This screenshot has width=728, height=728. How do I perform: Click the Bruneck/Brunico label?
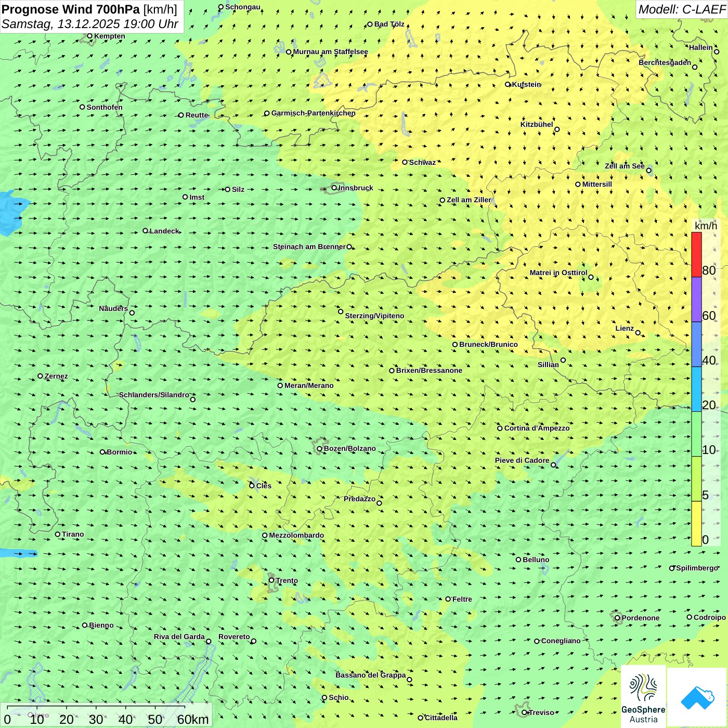[488, 344]
